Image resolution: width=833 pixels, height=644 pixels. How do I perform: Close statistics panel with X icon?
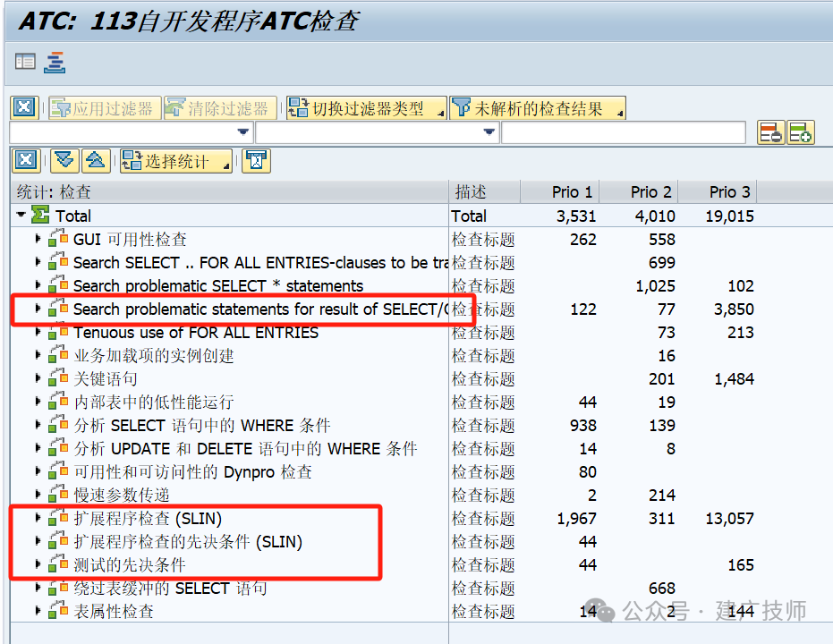26,160
